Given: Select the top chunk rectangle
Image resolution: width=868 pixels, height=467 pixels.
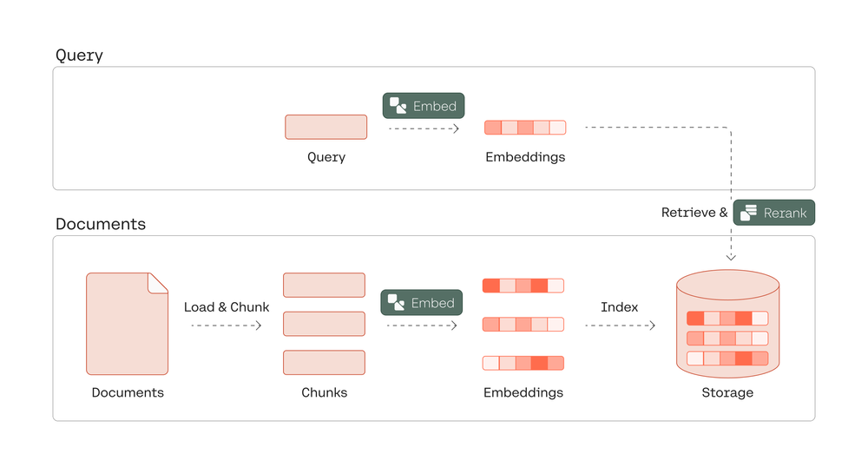Looking at the screenshot, I should [324, 286].
